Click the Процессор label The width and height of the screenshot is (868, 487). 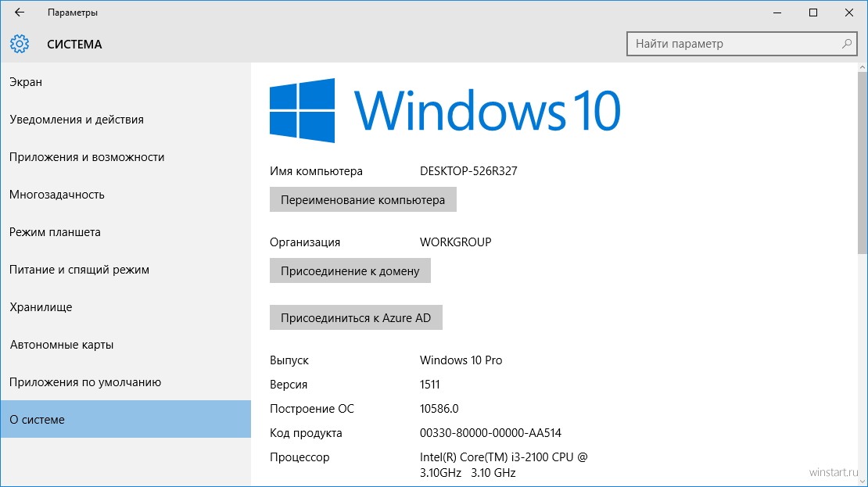299,457
